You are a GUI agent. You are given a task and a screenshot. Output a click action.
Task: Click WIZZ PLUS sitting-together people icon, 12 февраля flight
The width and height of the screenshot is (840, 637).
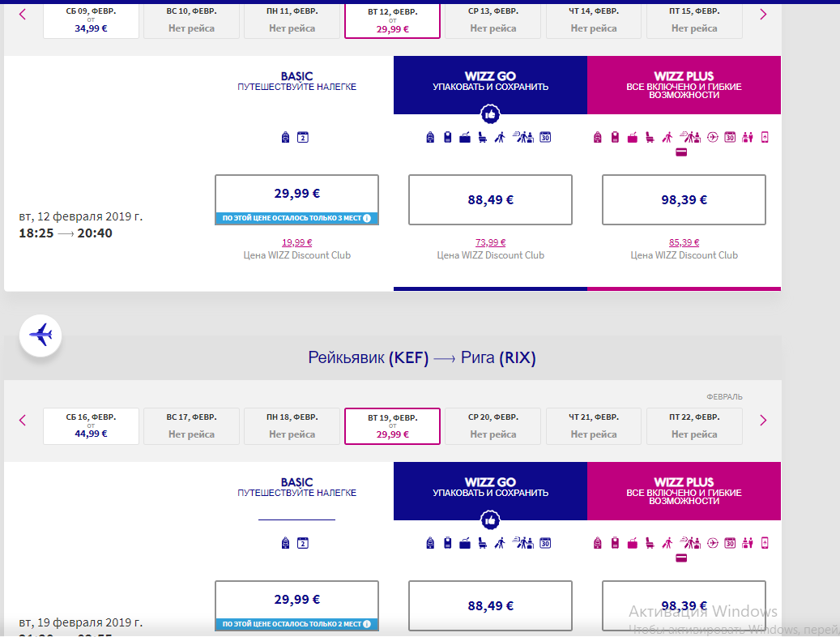(748, 137)
